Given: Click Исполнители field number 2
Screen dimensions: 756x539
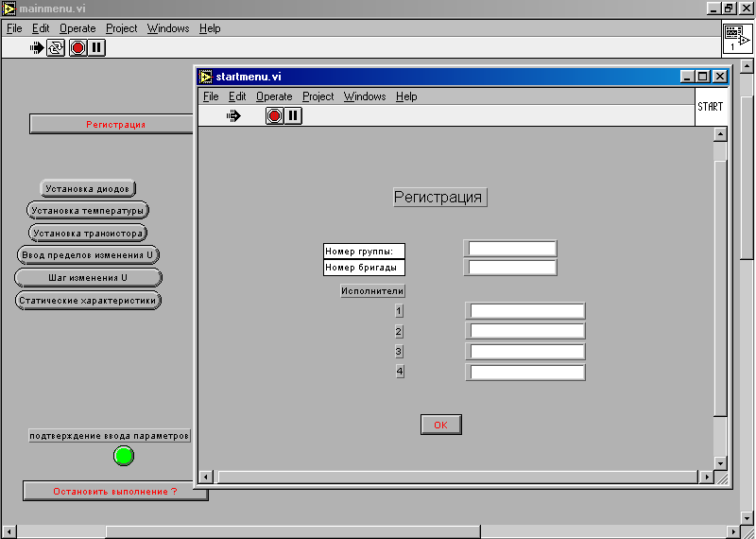Looking at the screenshot, I should pos(525,331).
